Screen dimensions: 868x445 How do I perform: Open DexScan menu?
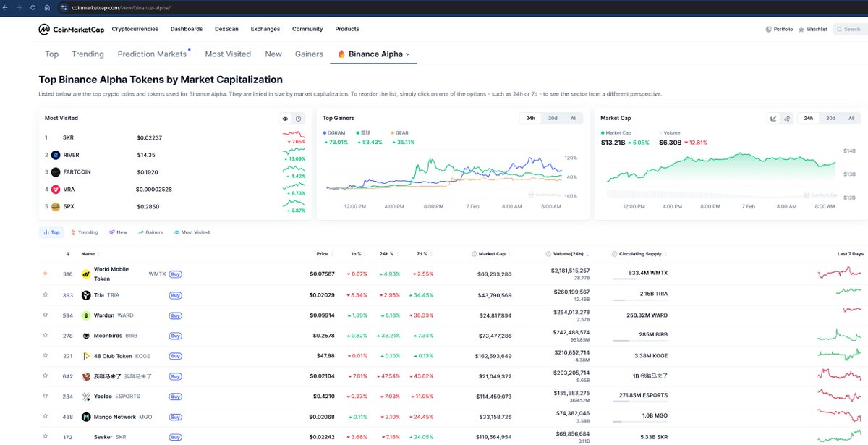226,30
